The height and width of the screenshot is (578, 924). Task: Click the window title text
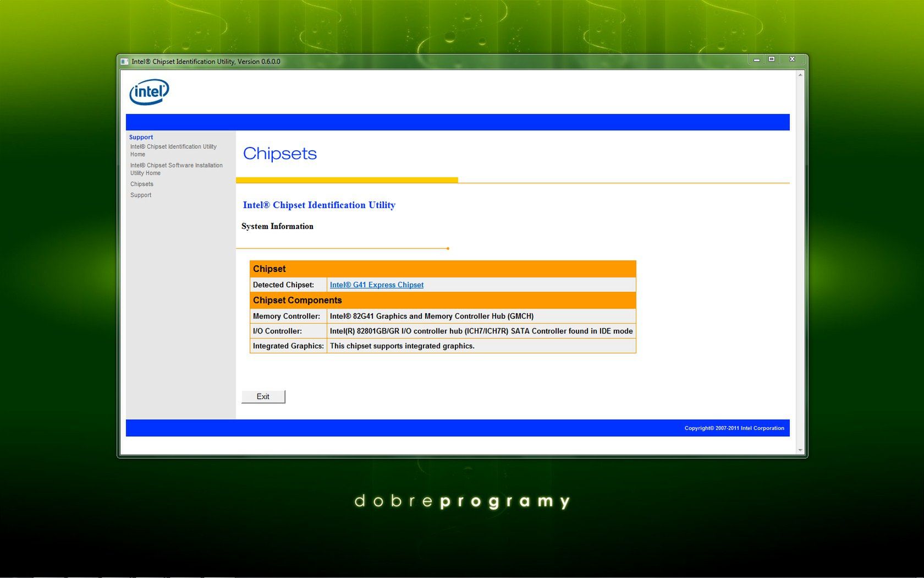(206, 62)
